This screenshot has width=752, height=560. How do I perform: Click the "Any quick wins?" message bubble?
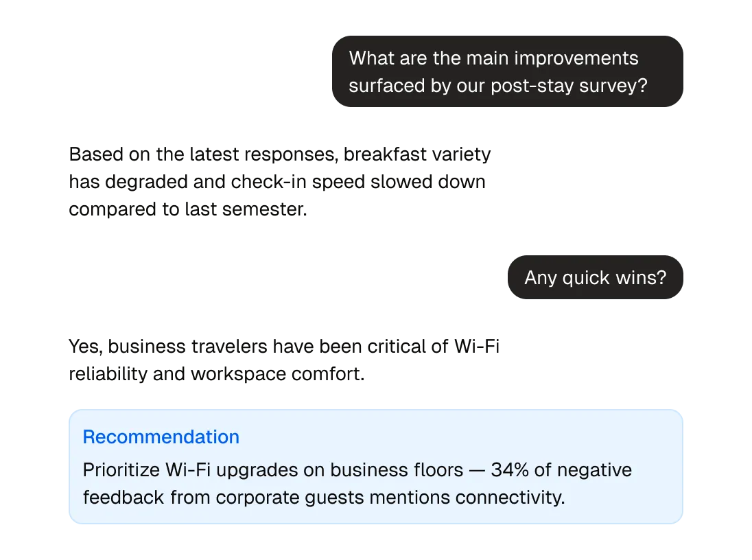(x=595, y=277)
